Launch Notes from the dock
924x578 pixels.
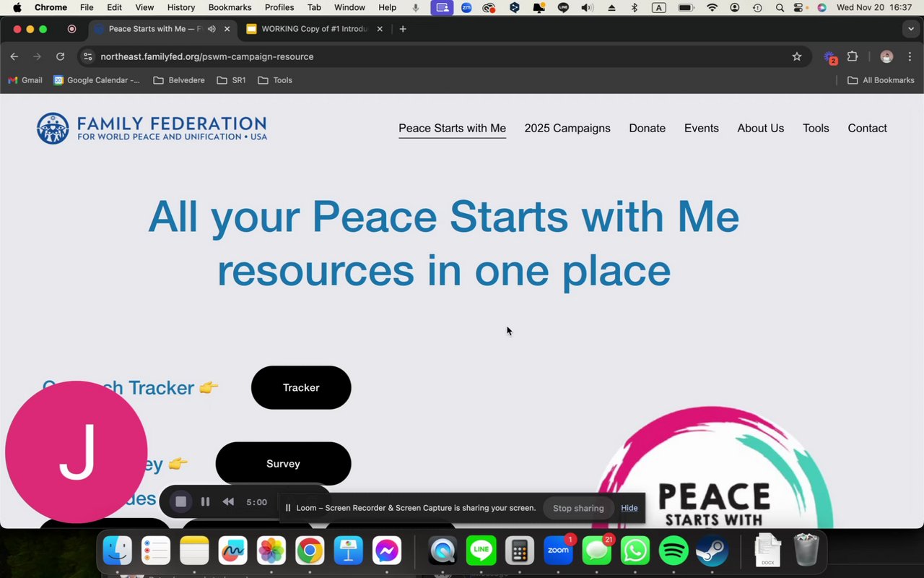[x=194, y=551]
